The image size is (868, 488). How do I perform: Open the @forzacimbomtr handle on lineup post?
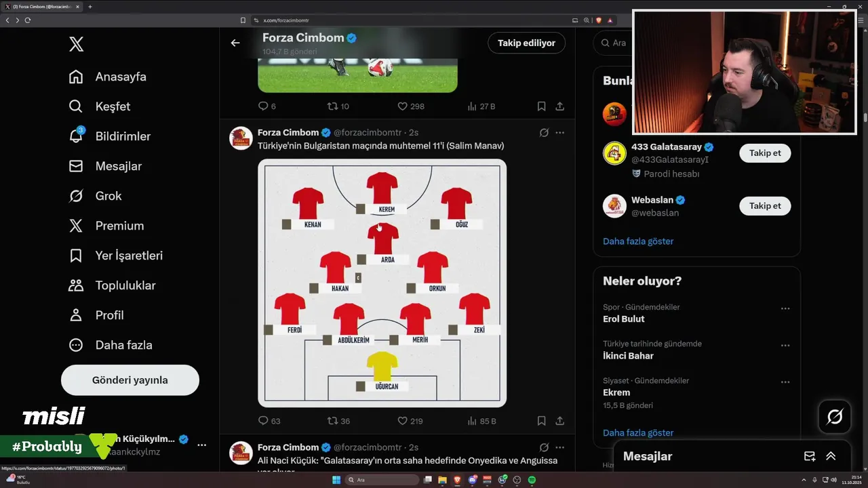click(368, 133)
